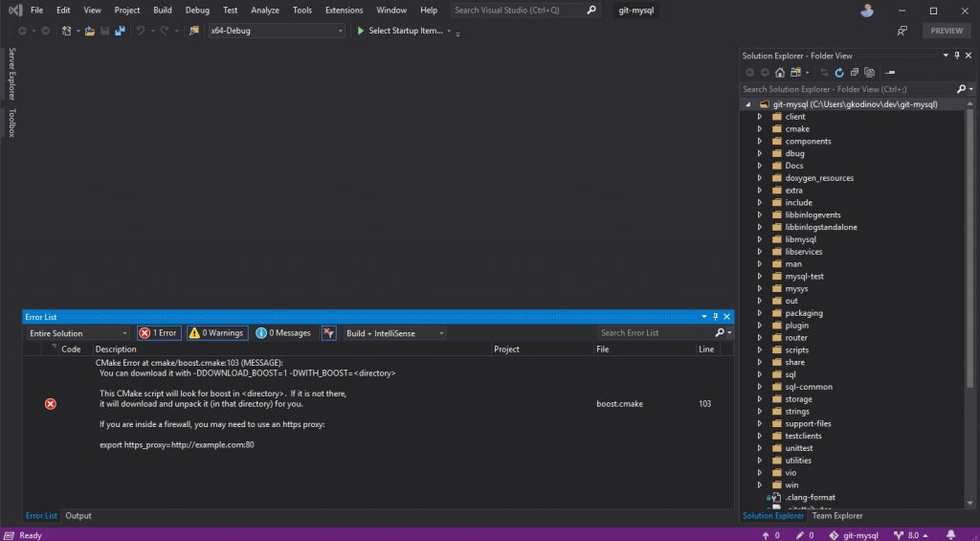Select the libbinlogevents folder
The height and width of the screenshot is (541, 980).
813,215
